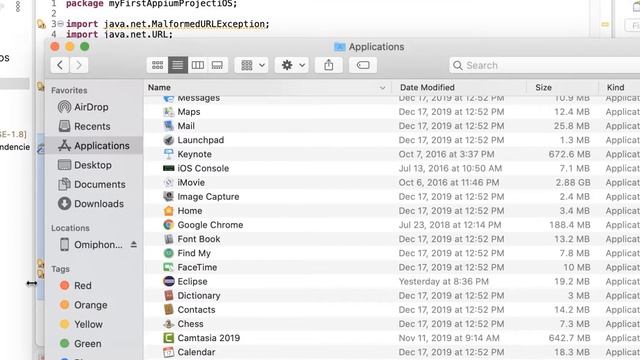This screenshot has height=360, width=640.
Task: Select the Font Book app icon
Action: click(169, 239)
